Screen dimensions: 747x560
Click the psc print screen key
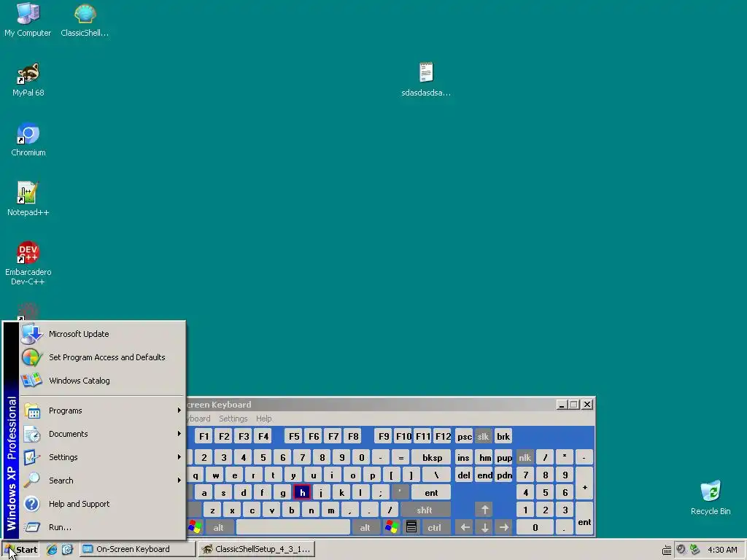click(x=465, y=437)
